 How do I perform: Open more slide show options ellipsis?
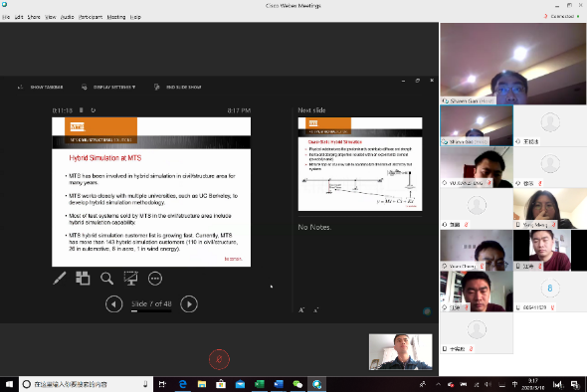[x=155, y=279]
